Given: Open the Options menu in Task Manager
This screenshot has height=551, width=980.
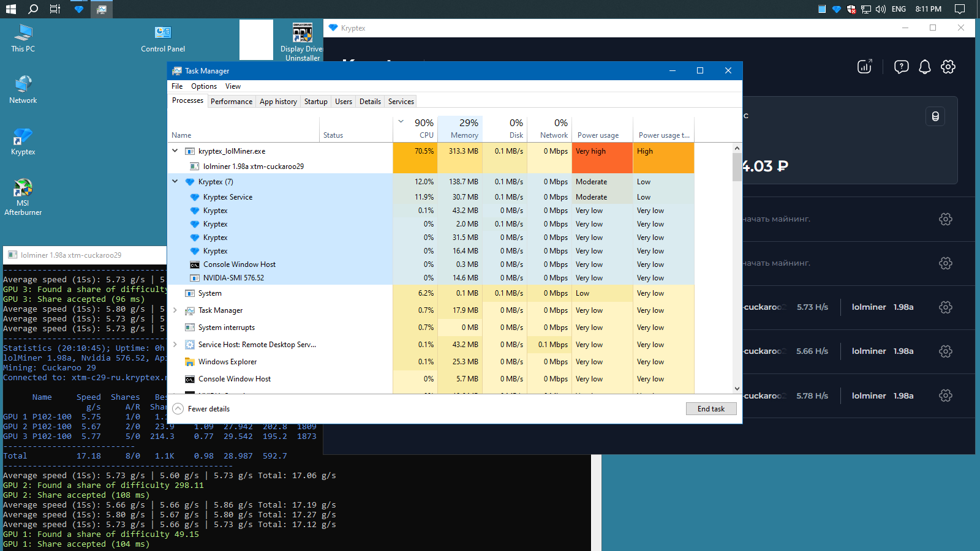Looking at the screenshot, I should [x=203, y=86].
